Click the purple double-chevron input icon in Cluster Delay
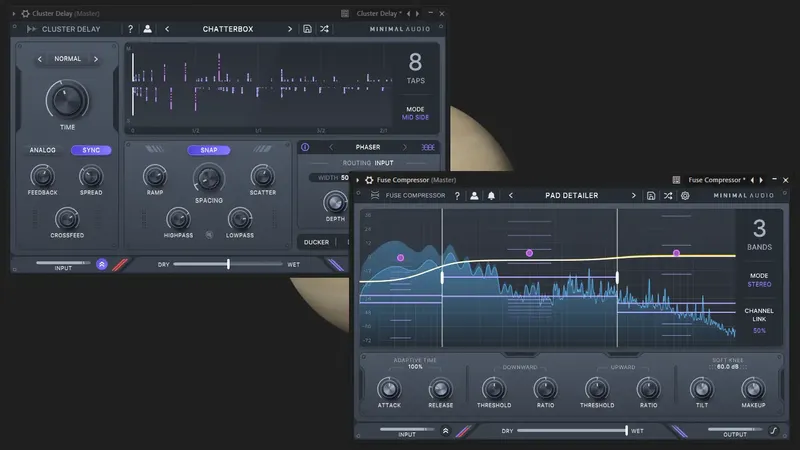 click(x=102, y=264)
